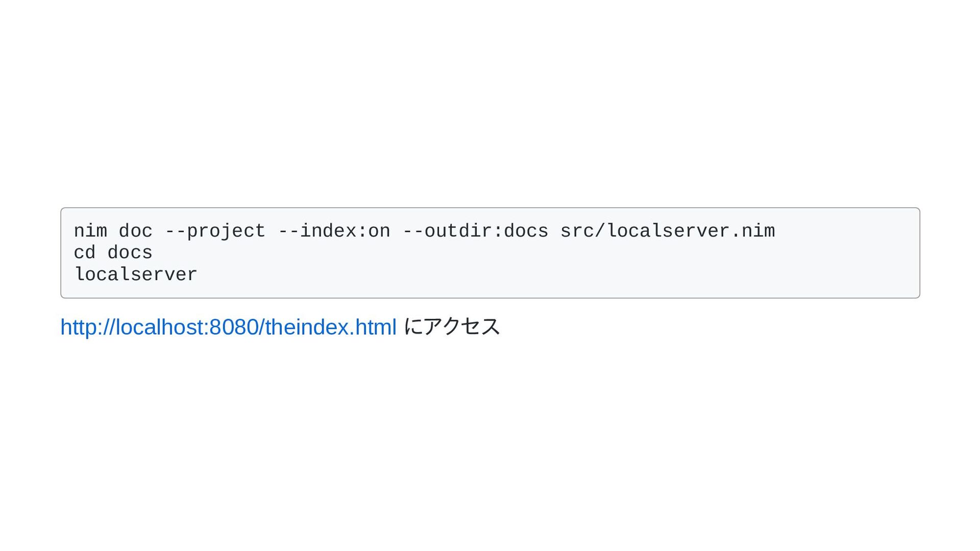Click the '--project' flag in the command
The image size is (980, 551).
tap(215, 231)
